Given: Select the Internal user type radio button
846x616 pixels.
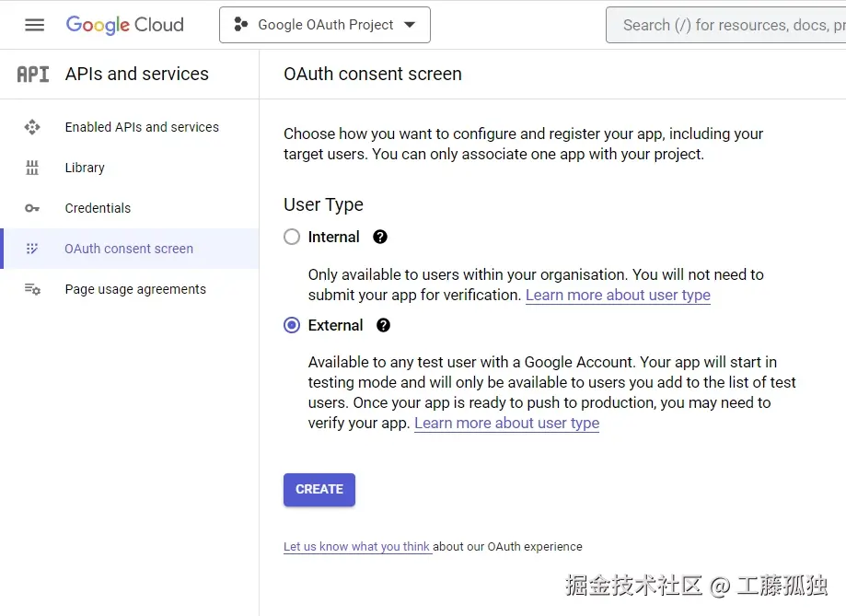Looking at the screenshot, I should [x=292, y=237].
